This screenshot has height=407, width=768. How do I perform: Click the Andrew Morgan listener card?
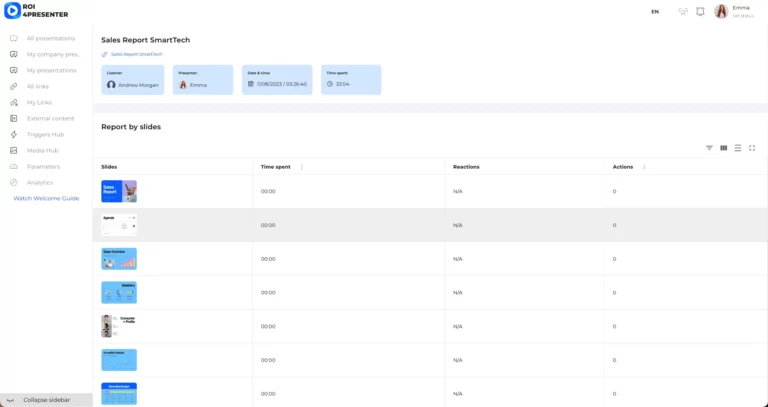(x=133, y=80)
